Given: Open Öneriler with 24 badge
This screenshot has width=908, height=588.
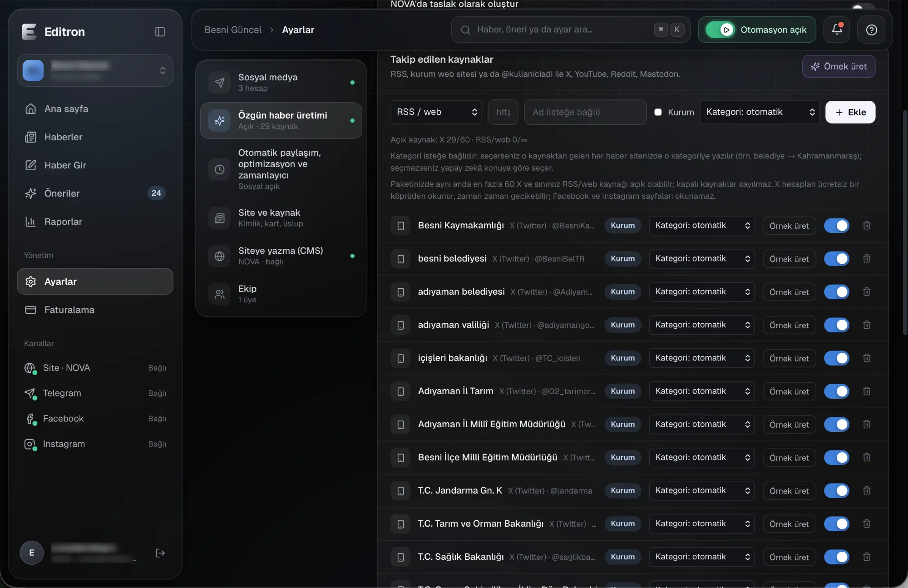Looking at the screenshot, I should pyautogui.click(x=95, y=193).
